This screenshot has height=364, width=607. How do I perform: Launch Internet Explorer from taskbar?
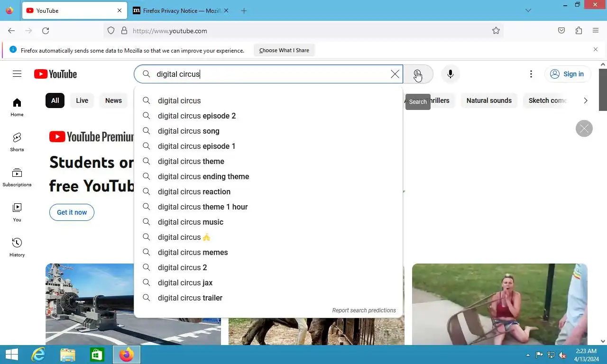pyautogui.click(x=38, y=355)
